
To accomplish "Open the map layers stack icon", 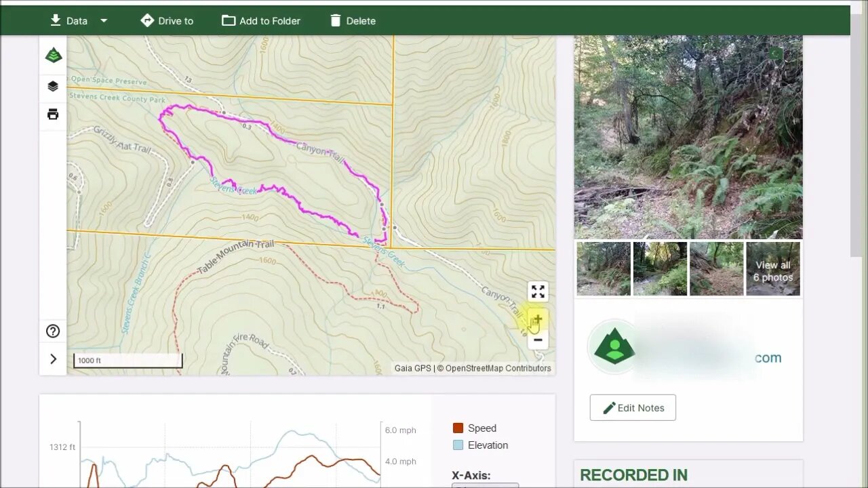I will coord(53,86).
